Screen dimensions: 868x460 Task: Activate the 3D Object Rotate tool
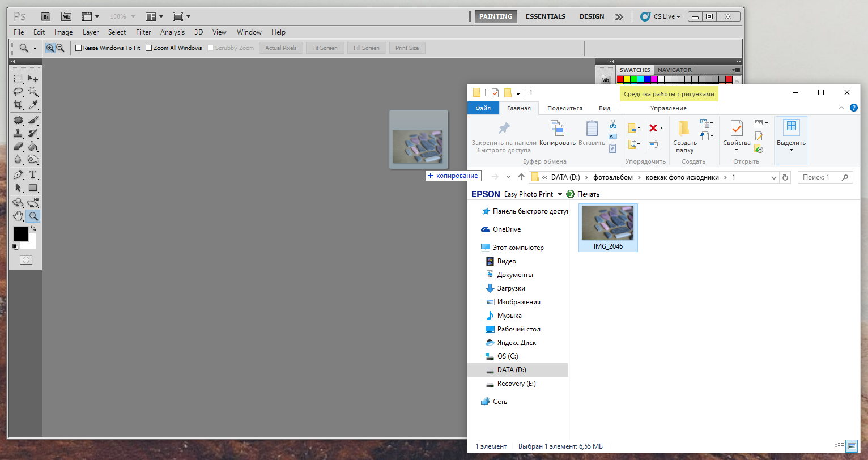click(18, 203)
